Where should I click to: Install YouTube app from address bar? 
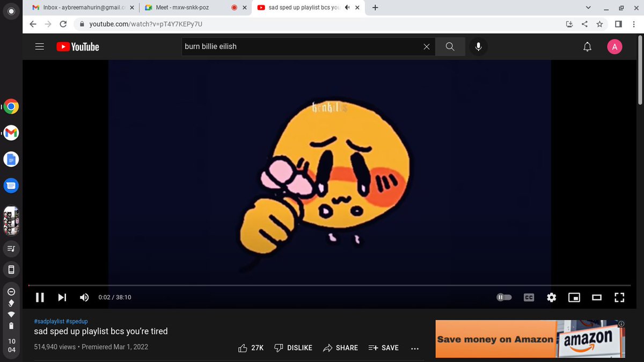569,24
